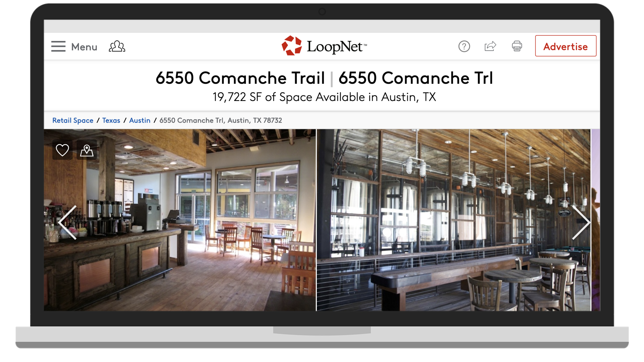Click the Share icon button
This screenshot has width=644, height=362.
pos(491,46)
